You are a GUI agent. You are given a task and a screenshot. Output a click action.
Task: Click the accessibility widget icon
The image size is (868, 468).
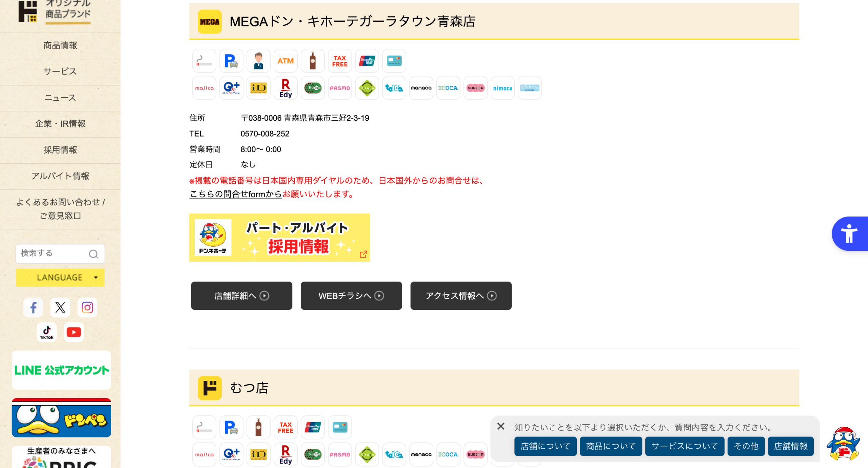click(850, 233)
